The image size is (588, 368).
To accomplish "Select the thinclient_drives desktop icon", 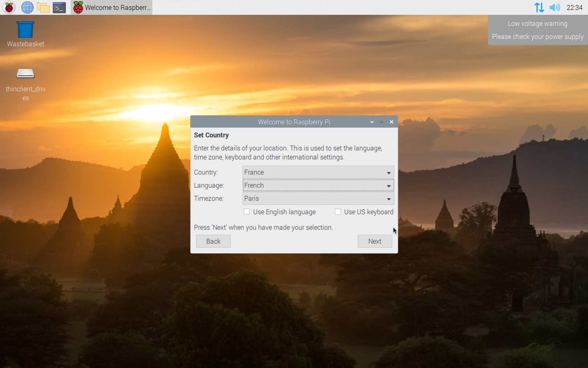I will [26, 84].
